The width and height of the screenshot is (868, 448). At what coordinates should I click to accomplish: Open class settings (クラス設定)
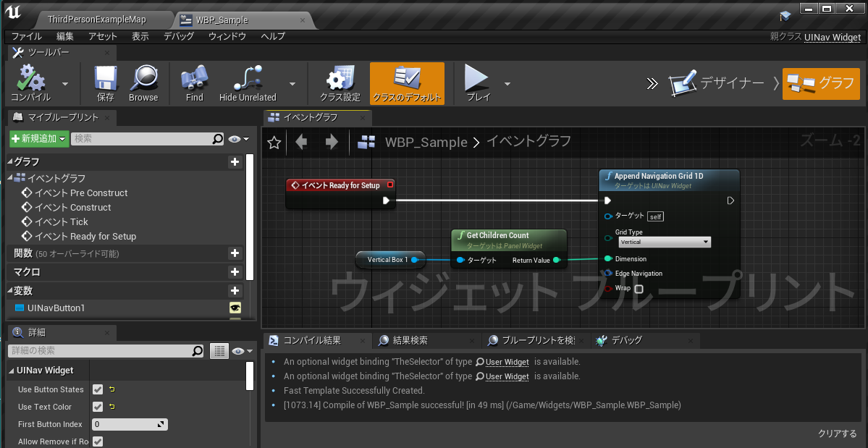(x=340, y=83)
